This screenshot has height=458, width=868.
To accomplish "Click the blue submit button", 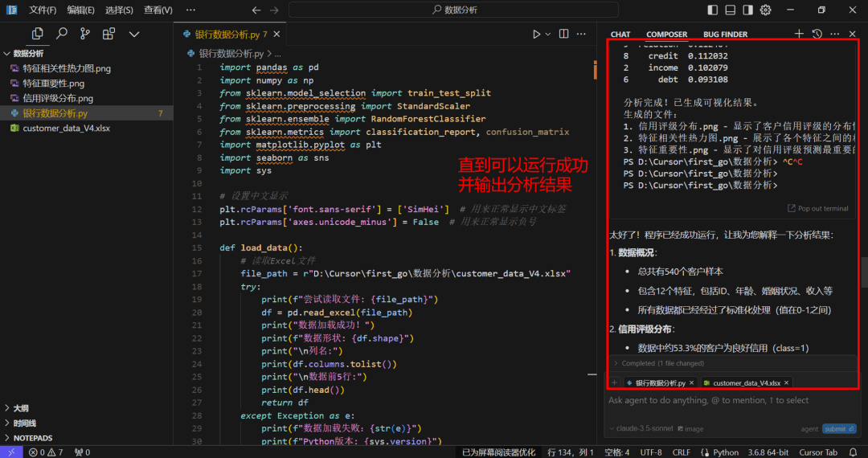I will (839, 429).
